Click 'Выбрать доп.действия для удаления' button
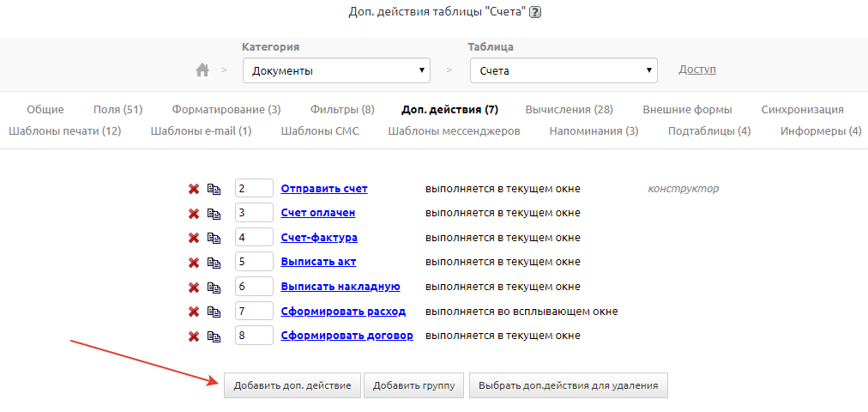The width and height of the screenshot is (868, 412). [x=568, y=386]
